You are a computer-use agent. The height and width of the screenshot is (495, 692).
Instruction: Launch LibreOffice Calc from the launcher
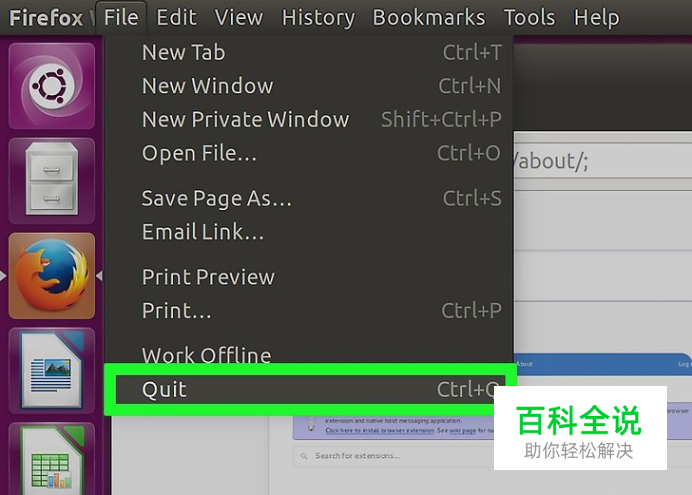(52, 459)
